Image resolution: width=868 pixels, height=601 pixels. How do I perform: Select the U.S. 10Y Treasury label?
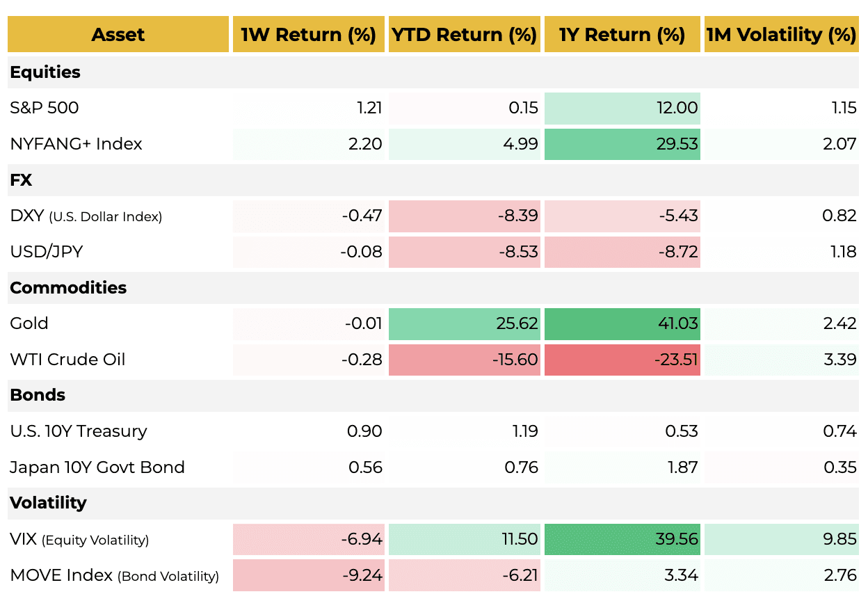coord(79,431)
